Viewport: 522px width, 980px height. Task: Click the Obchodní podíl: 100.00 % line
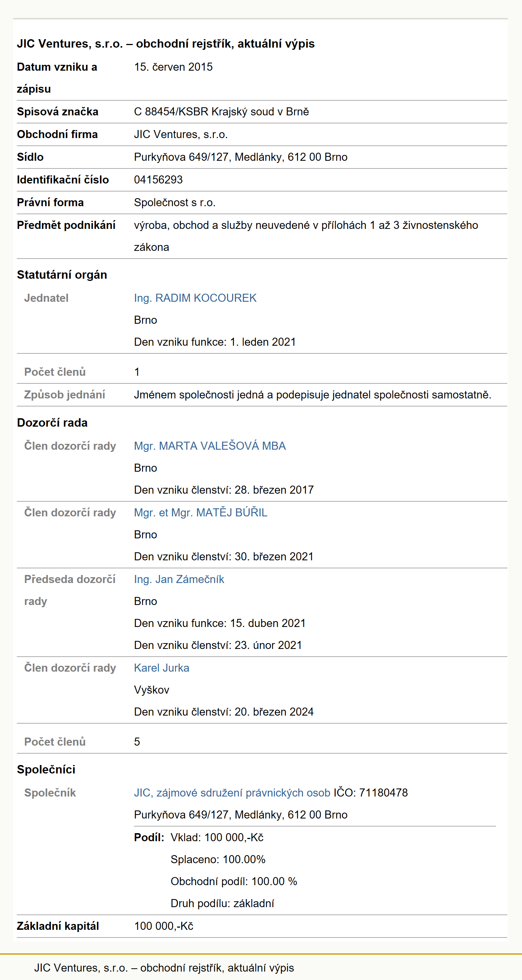pyautogui.click(x=234, y=881)
